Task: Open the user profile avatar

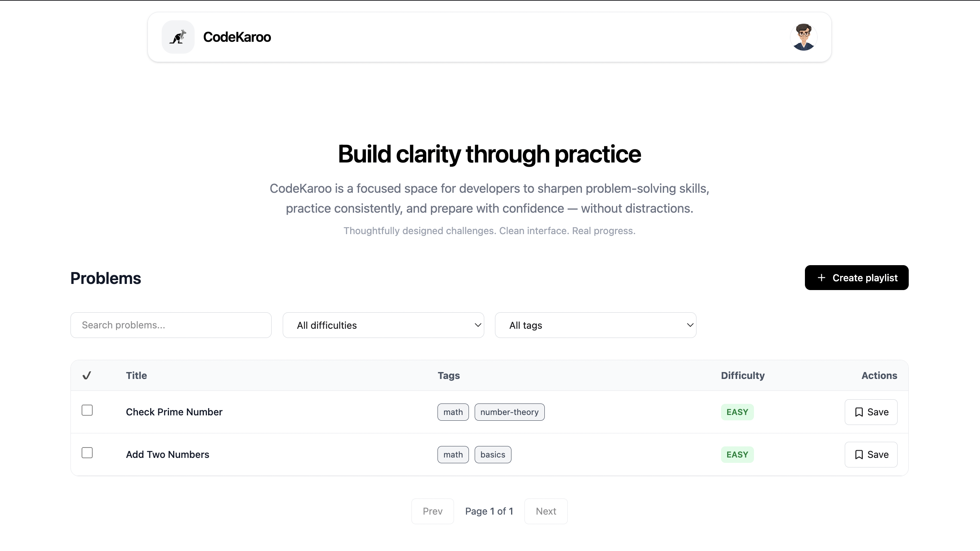Action: click(803, 36)
